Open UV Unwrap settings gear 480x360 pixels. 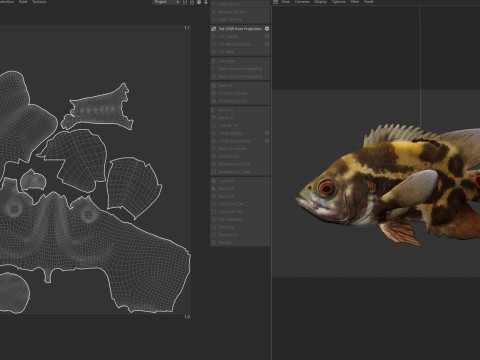(x=267, y=36)
